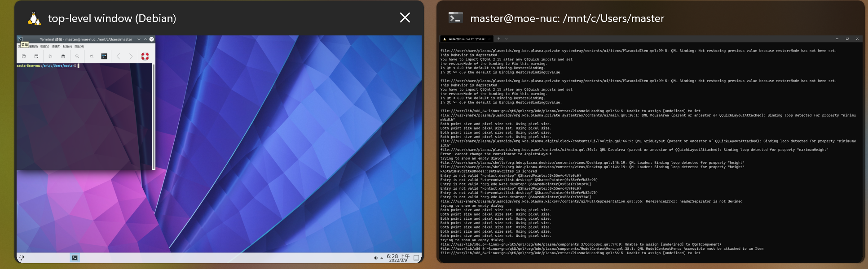Maximize the Windows Terminal window
The height and width of the screenshot is (269, 868).
pos(847,39)
